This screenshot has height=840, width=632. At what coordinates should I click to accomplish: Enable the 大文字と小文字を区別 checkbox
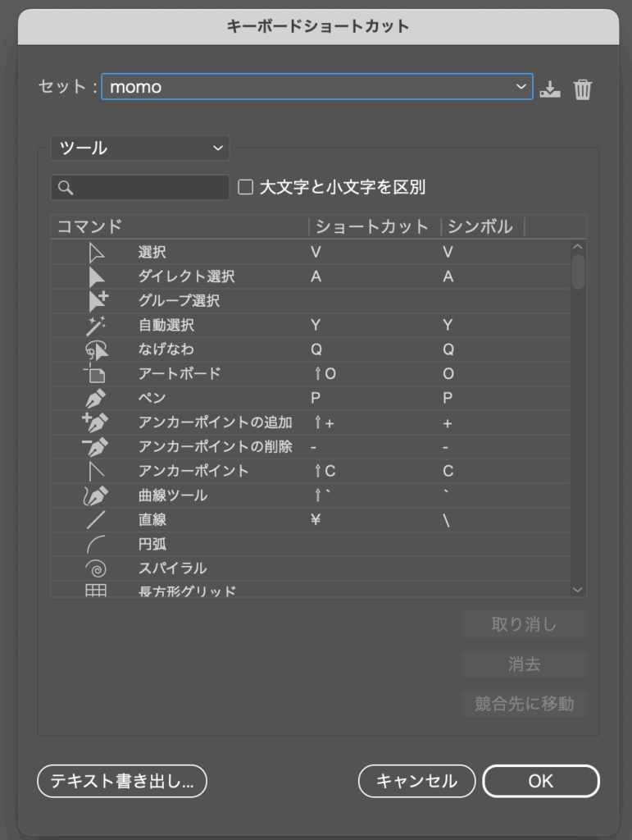(x=246, y=187)
